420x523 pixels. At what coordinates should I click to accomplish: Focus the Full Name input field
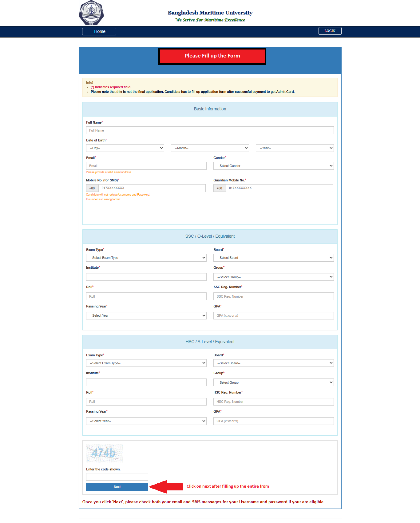click(210, 130)
